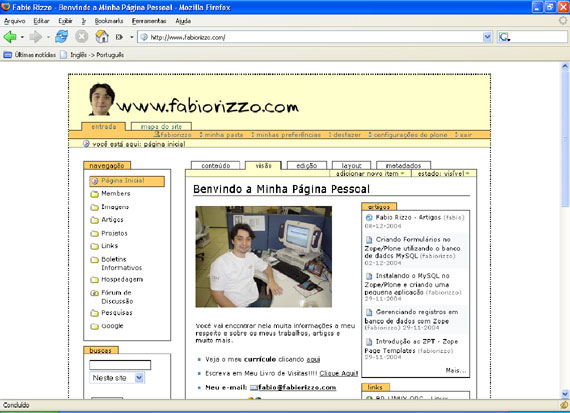This screenshot has height=413, width=570.
Task: Click the Links folder icon
Action: tap(95, 246)
